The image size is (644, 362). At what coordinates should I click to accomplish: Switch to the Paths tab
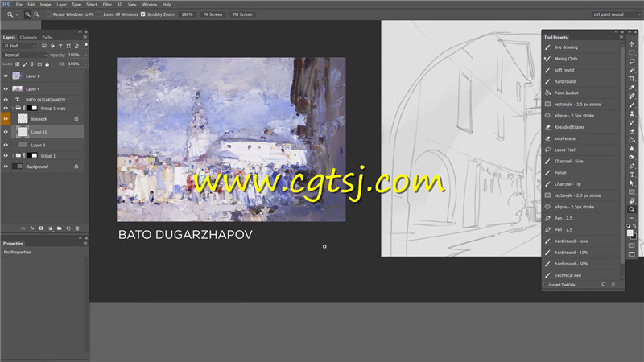(x=47, y=37)
